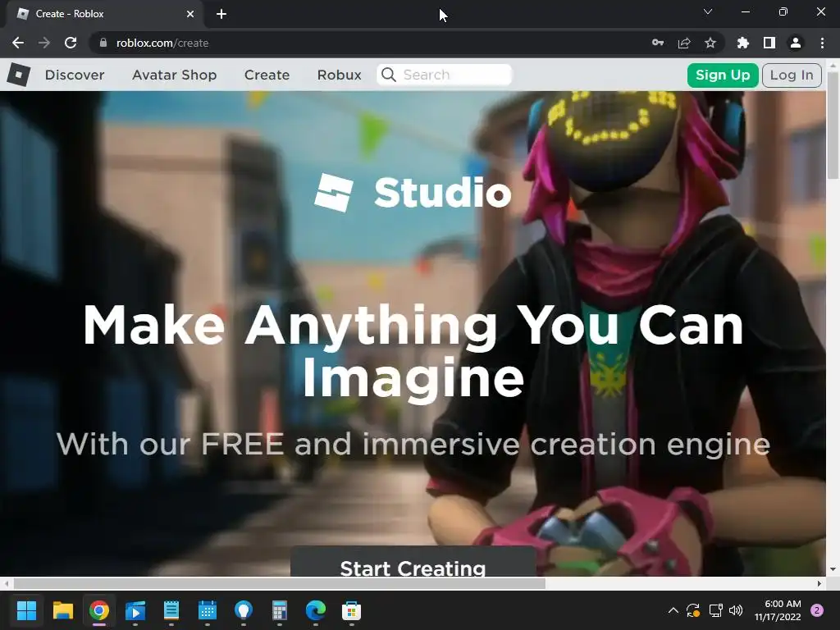The image size is (840, 630).
Task: View site info via padlock icon
Action: 103,43
